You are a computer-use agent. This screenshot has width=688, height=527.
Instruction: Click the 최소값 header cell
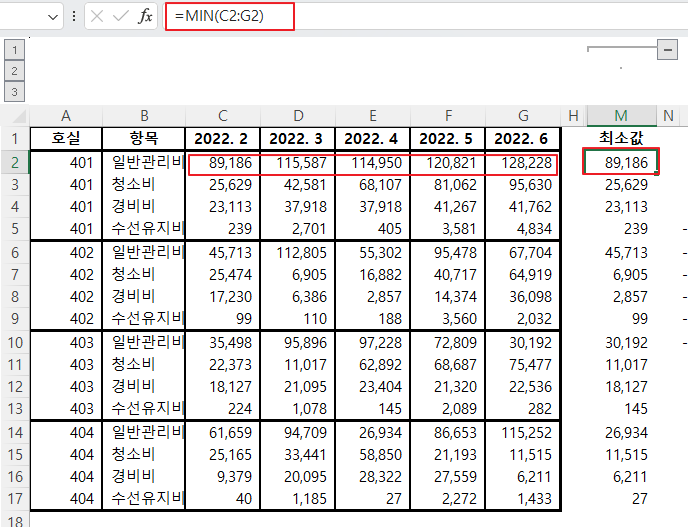(x=621, y=139)
